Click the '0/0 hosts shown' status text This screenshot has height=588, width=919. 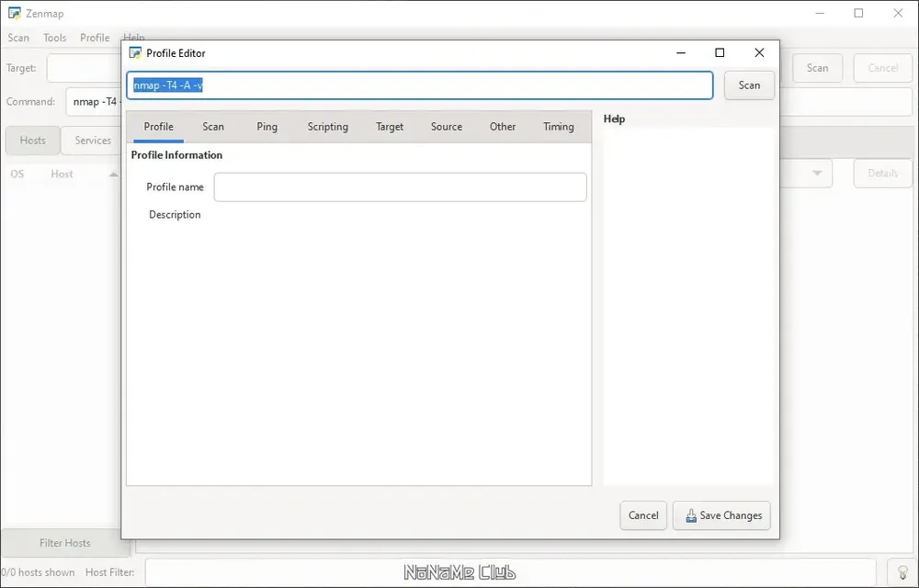(38, 572)
